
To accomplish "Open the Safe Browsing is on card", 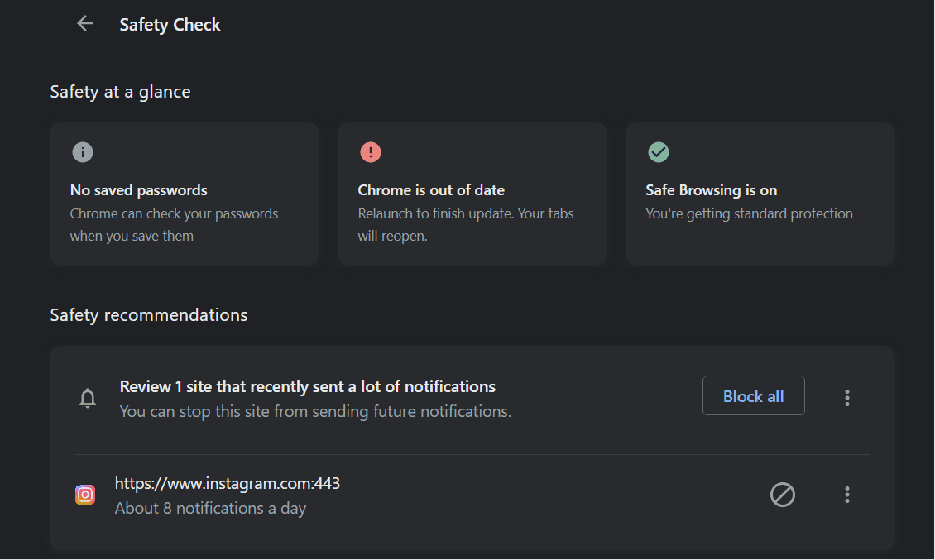I will point(759,194).
